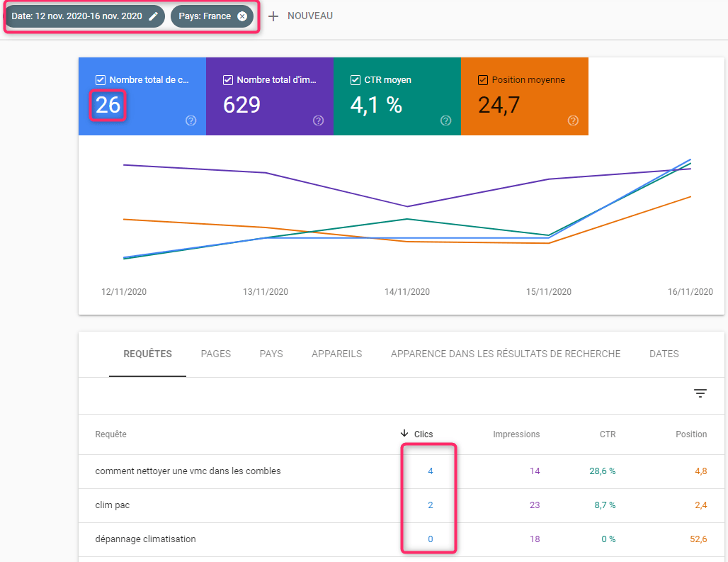
Task: Open the Date 12 nov. 2020-16 nov. 2020 chip
Action: tap(84, 16)
